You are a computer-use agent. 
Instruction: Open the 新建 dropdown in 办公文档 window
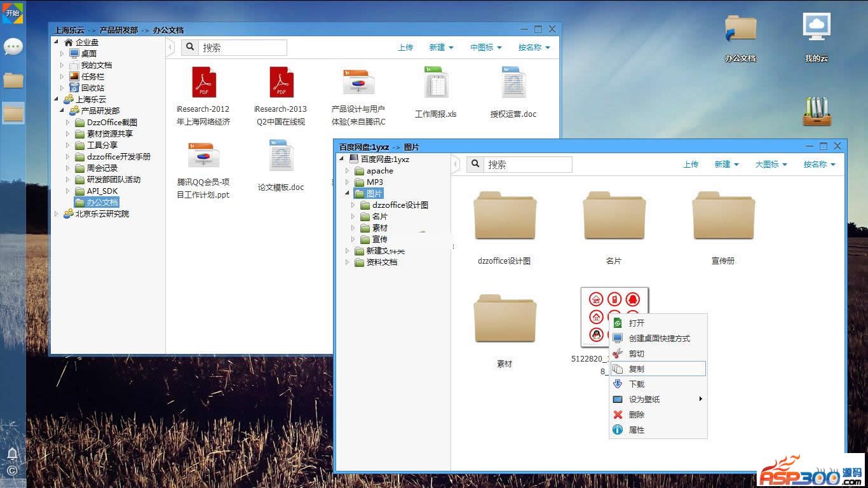click(x=441, y=47)
